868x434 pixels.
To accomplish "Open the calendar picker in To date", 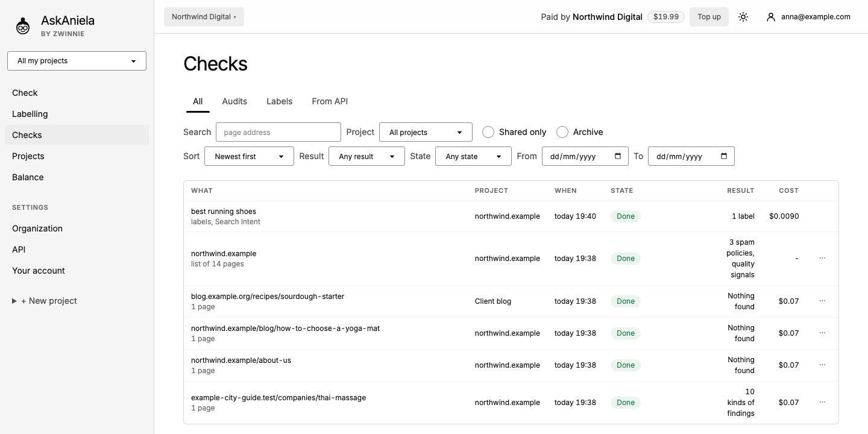I will tap(724, 156).
